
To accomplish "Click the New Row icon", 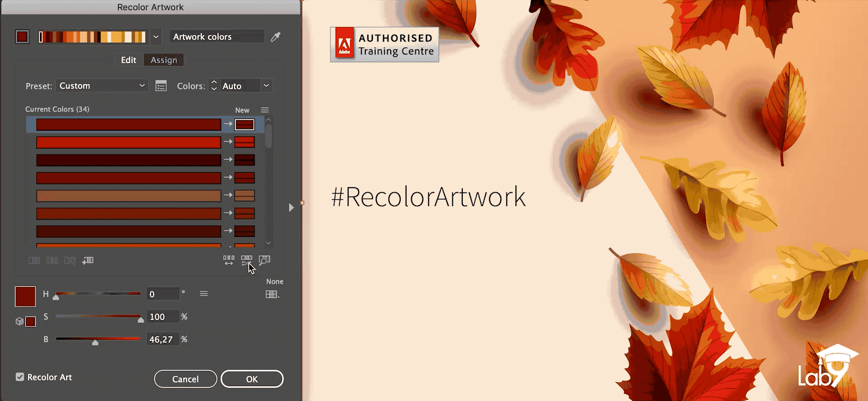I will (x=88, y=260).
